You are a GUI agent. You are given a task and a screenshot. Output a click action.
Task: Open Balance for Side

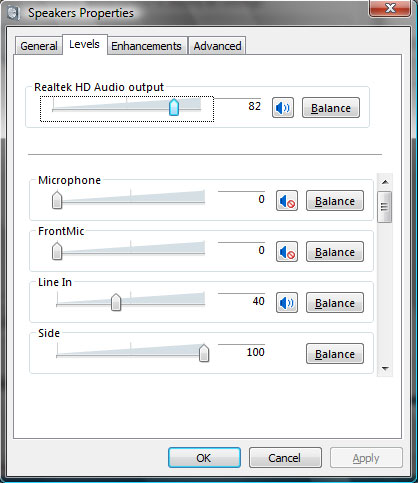point(335,354)
